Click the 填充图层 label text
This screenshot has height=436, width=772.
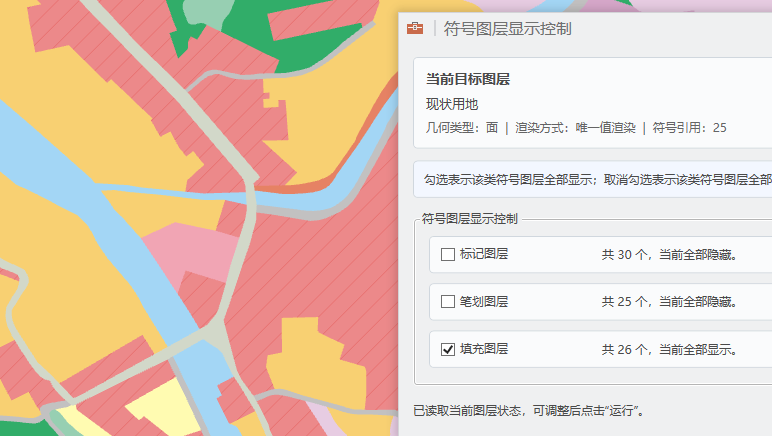484,350
